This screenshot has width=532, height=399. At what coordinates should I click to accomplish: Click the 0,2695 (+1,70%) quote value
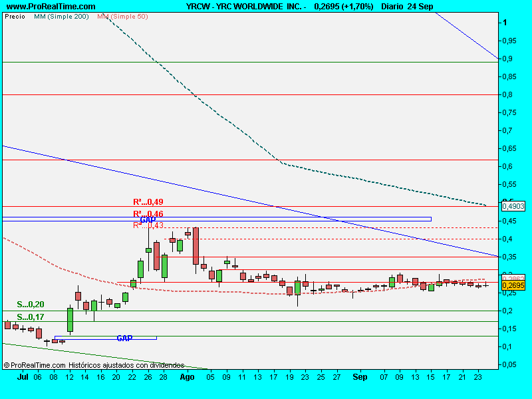click(344, 7)
